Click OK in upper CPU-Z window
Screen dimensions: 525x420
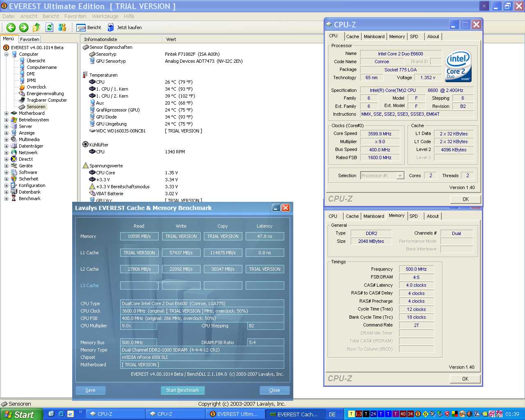point(466,199)
